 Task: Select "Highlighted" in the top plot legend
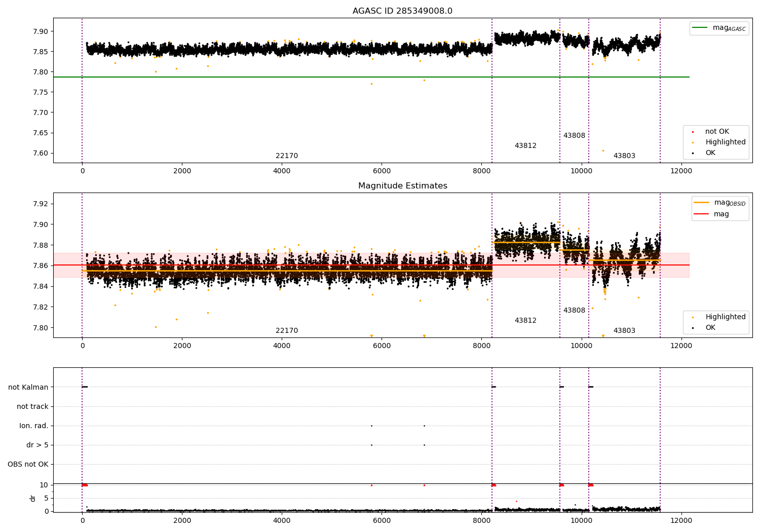[726, 142]
